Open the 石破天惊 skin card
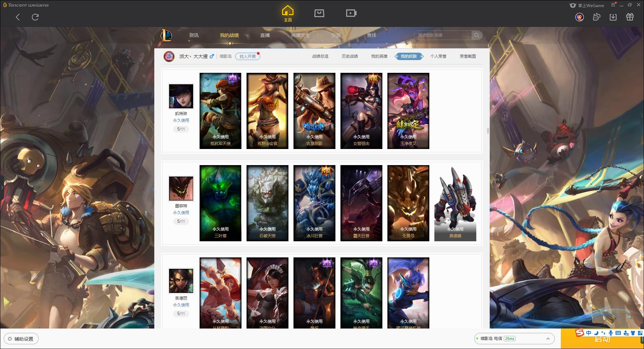The width and height of the screenshot is (644, 349). click(x=267, y=203)
